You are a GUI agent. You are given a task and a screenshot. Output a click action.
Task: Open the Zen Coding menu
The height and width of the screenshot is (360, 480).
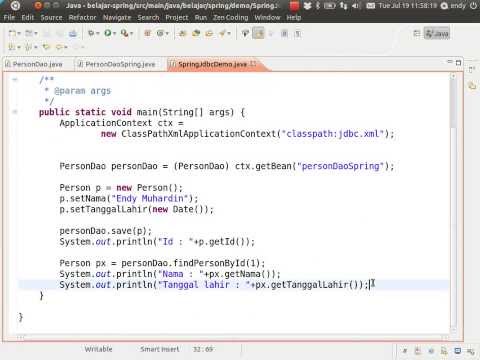click(x=231, y=18)
